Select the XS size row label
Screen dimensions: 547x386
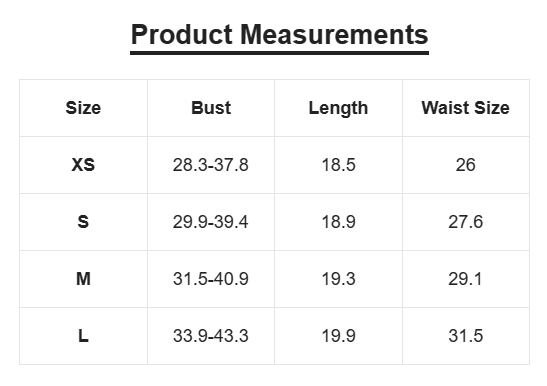click(83, 165)
